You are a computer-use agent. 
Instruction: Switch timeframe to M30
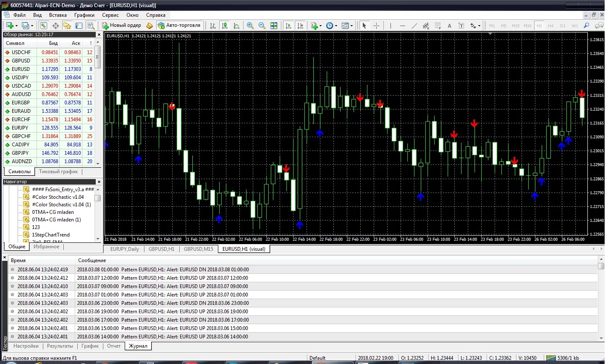click(x=527, y=26)
